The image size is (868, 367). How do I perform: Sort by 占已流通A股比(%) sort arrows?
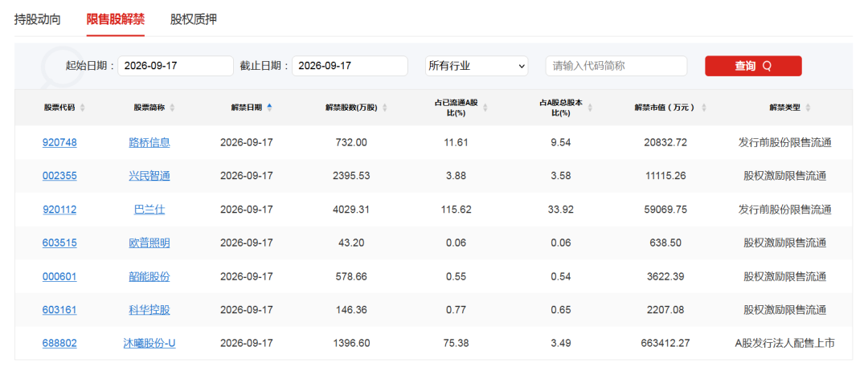(x=485, y=108)
